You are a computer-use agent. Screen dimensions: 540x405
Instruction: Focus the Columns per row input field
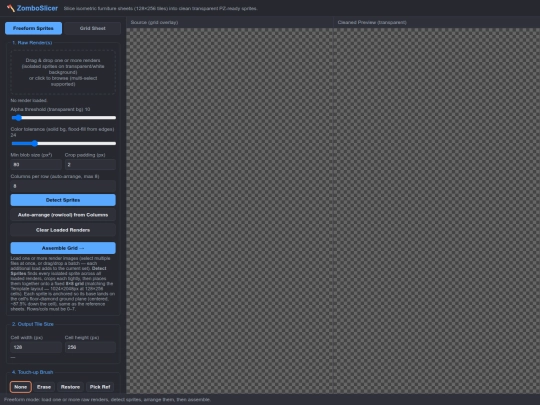pos(63,186)
